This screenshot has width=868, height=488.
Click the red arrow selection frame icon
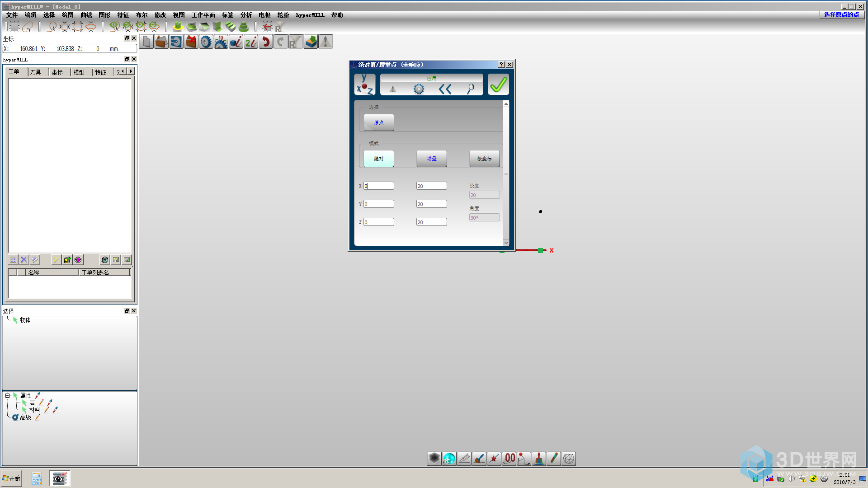[x=267, y=27]
